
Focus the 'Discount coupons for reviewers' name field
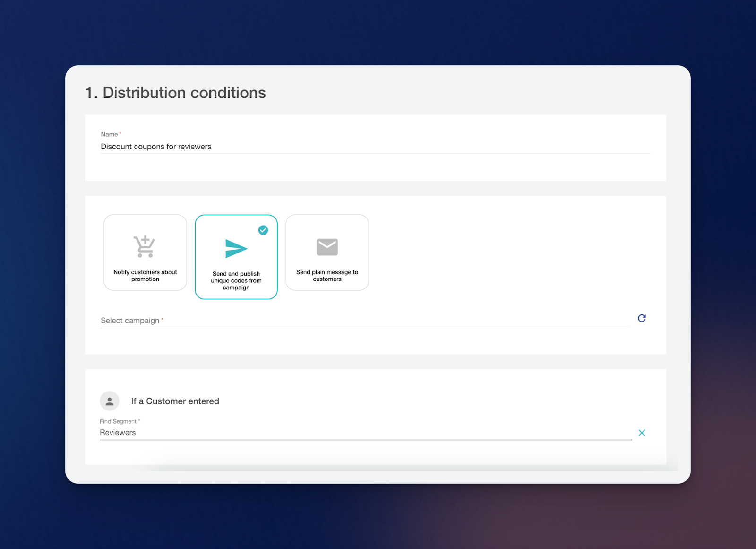coord(373,147)
